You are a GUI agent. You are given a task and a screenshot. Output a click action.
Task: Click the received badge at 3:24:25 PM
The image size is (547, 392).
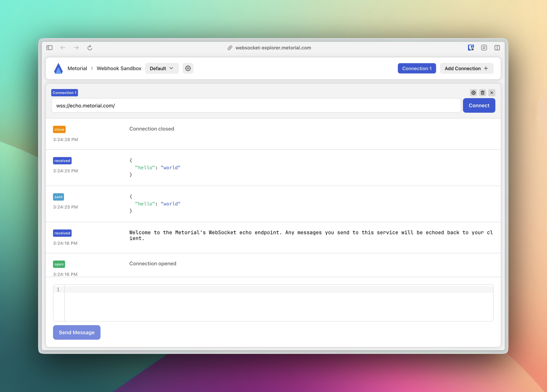pos(62,161)
